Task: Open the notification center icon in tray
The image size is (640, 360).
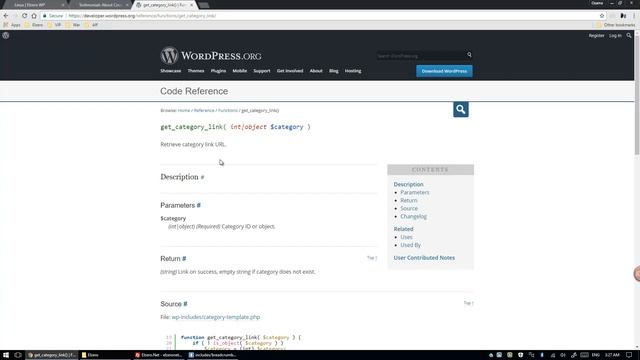Action: [629, 355]
